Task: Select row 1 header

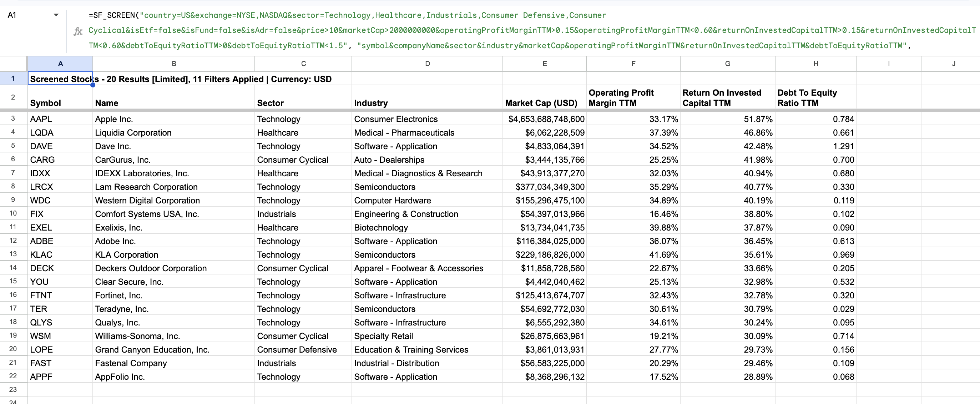Action: click(13, 79)
